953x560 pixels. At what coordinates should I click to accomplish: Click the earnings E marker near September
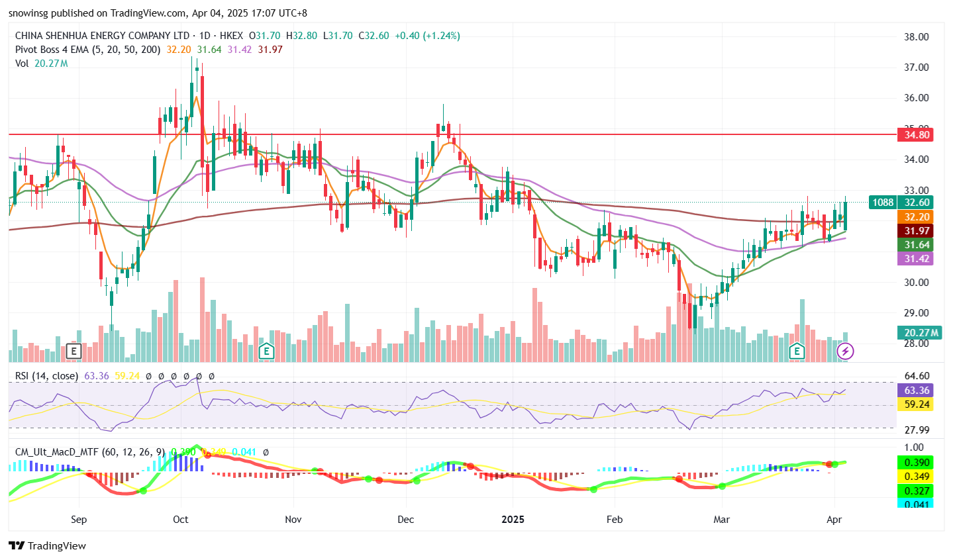[74, 351]
